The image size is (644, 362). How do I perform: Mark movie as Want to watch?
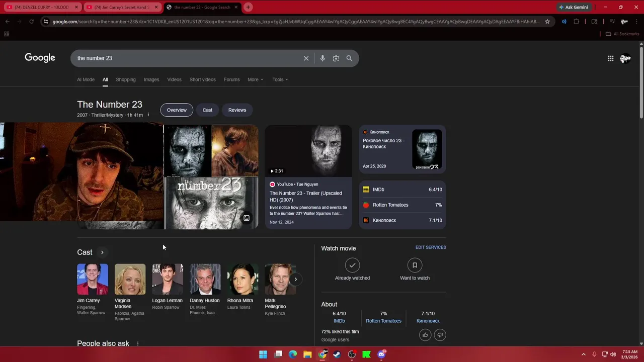coord(415,269)
